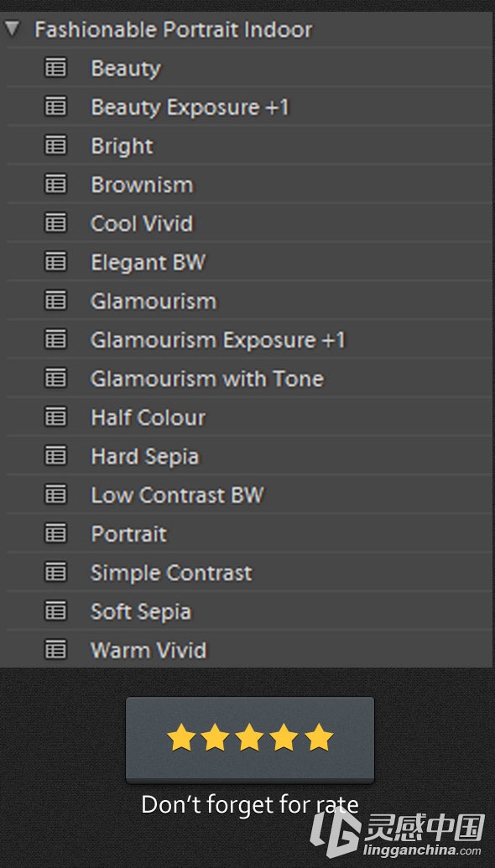Viewport: 495px width, 868px height.
Task: Click the preset icon beside Beauty
Action: point(55,68)
